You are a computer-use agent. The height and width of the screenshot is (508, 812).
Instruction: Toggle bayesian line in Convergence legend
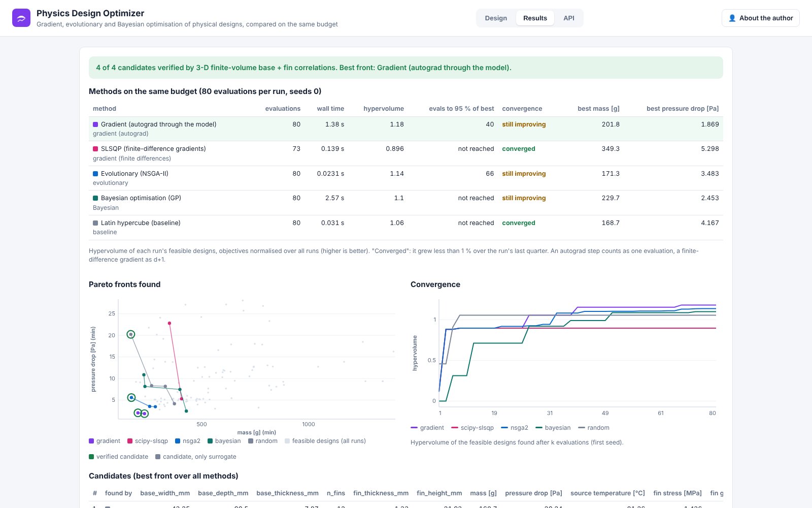point(553,428)
